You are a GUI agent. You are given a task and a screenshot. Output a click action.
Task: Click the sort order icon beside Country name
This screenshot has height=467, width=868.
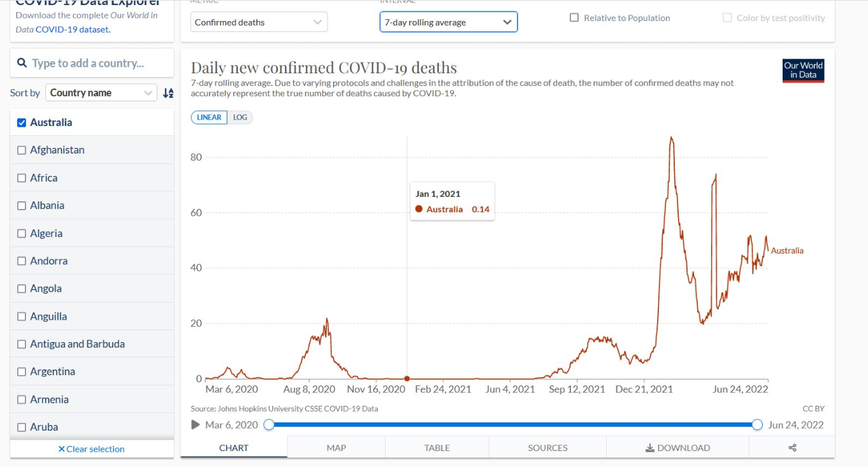(168, 93)
